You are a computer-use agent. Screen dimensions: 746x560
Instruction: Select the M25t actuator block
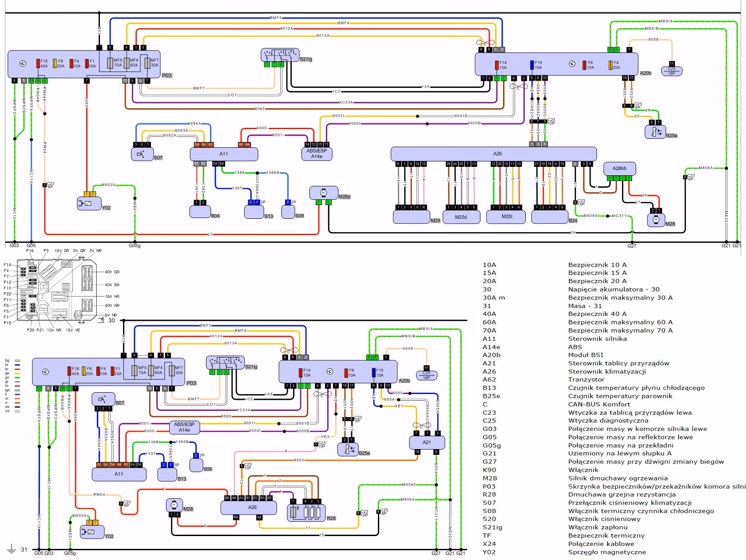507,217
